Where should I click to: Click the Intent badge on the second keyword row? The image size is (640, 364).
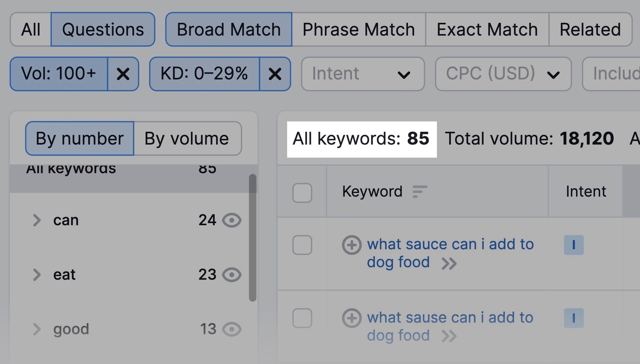click(x=574, y=318)
